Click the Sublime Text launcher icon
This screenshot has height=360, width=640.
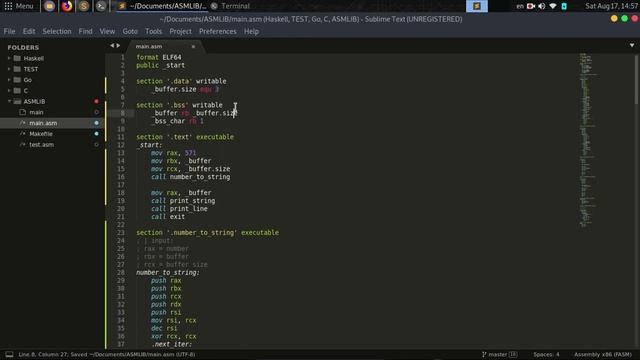tap(84, 6)
